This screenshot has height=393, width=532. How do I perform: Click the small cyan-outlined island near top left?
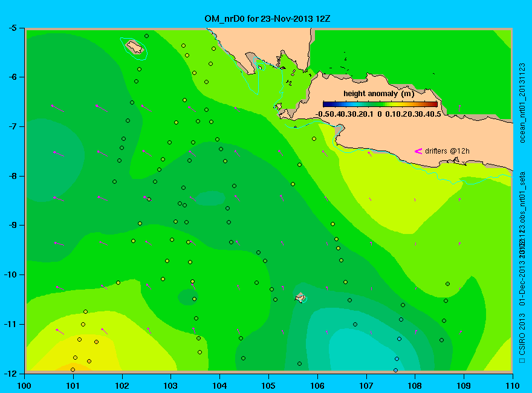[x=135, y=48]
